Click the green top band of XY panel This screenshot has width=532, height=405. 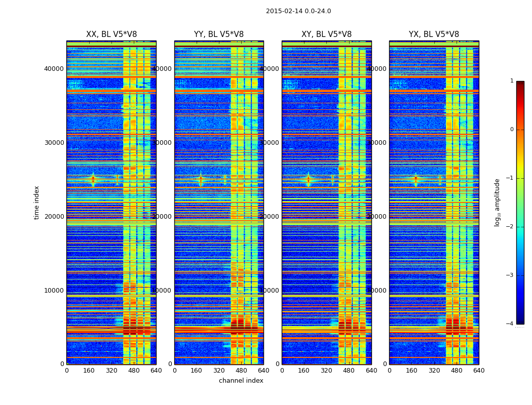[x=327, y=44]
